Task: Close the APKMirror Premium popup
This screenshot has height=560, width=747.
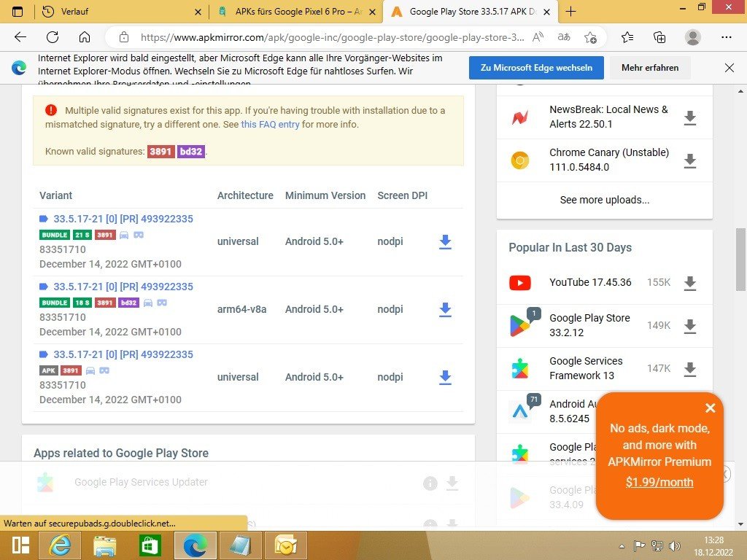Action: pos(711,408)
